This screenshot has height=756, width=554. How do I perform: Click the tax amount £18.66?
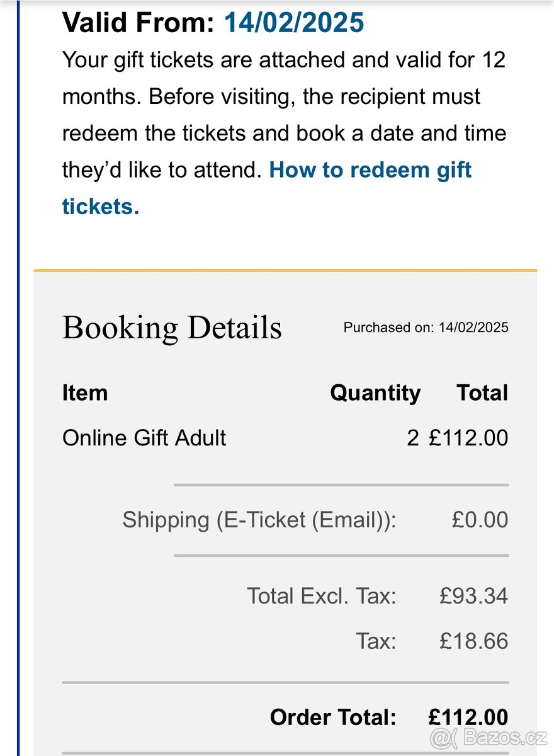tap(473, 641)
